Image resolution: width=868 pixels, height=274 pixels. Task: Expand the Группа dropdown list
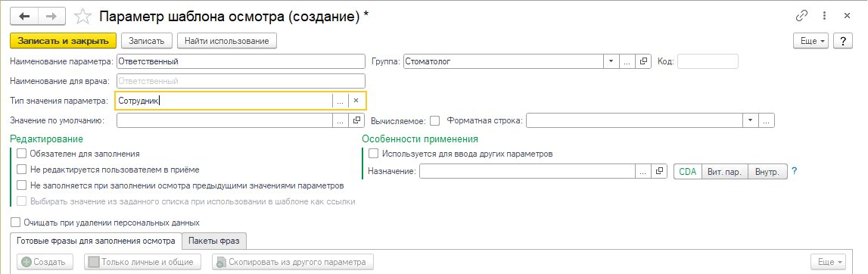click(x=611, y=61)
